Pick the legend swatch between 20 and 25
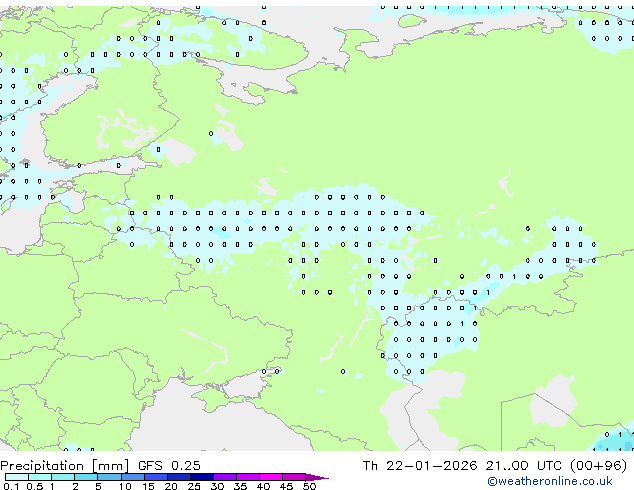Screen dimensions: 634x490 (178, 477)
